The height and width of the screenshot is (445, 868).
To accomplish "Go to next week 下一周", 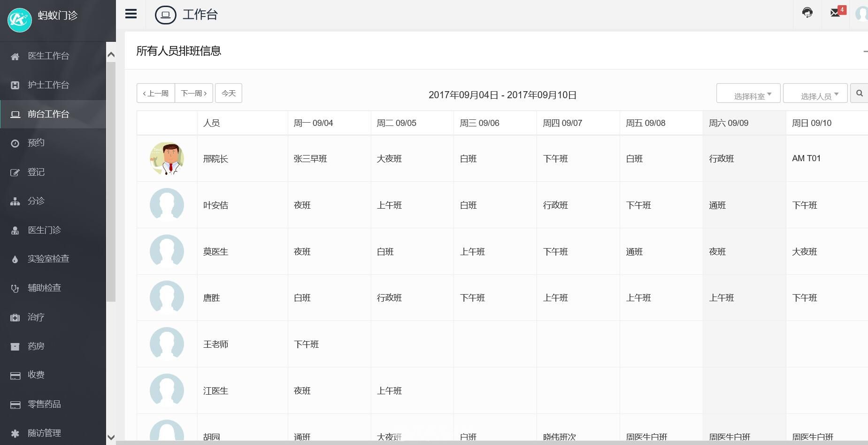I will (x=194, y=93).
